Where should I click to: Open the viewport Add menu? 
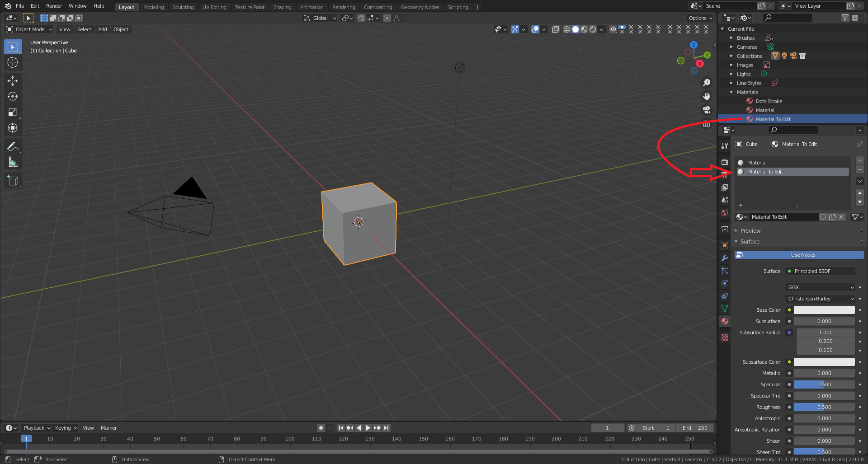(103, 29)
